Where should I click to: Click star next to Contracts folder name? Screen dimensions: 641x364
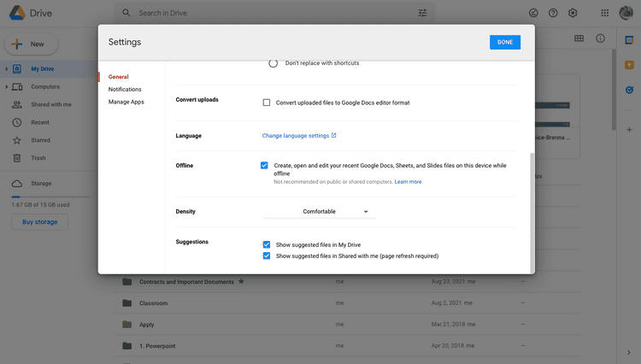point(241,281)
